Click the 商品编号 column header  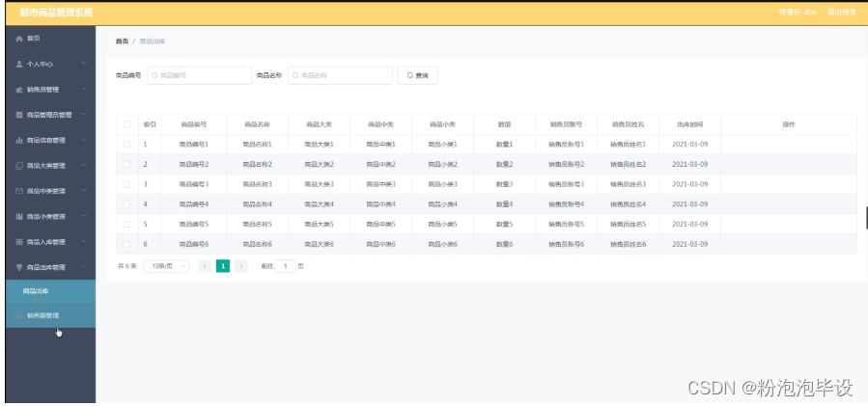(x=194, y=124)
